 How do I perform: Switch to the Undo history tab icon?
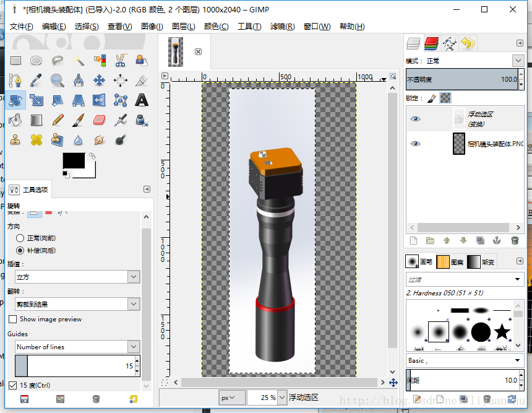coord(468,43)
